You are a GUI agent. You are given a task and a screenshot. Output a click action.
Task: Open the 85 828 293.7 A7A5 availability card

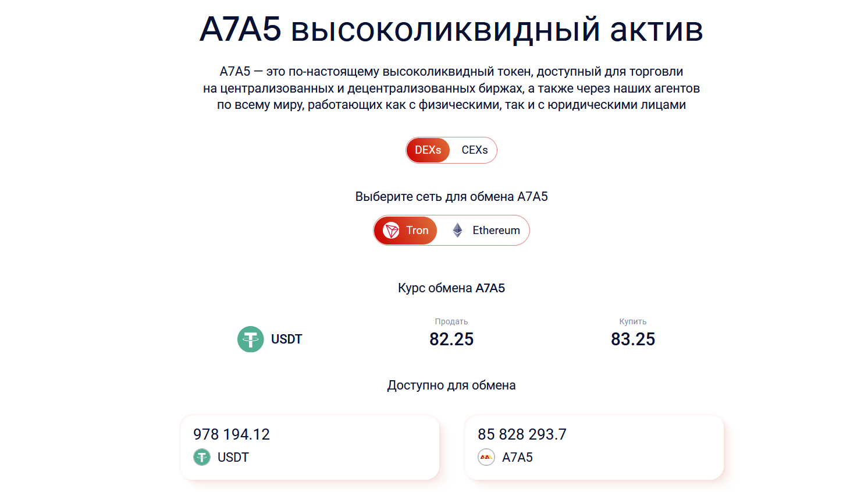(x=594, y=447)
